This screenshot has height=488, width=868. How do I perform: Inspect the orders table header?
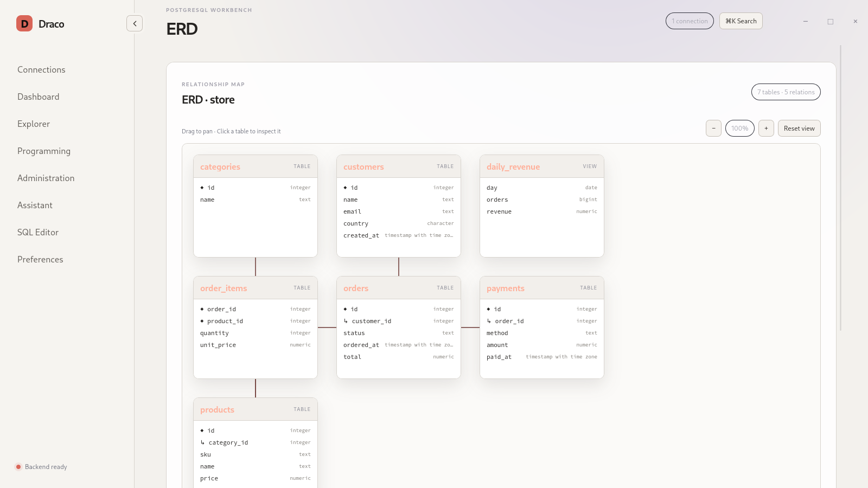(399, 288)
